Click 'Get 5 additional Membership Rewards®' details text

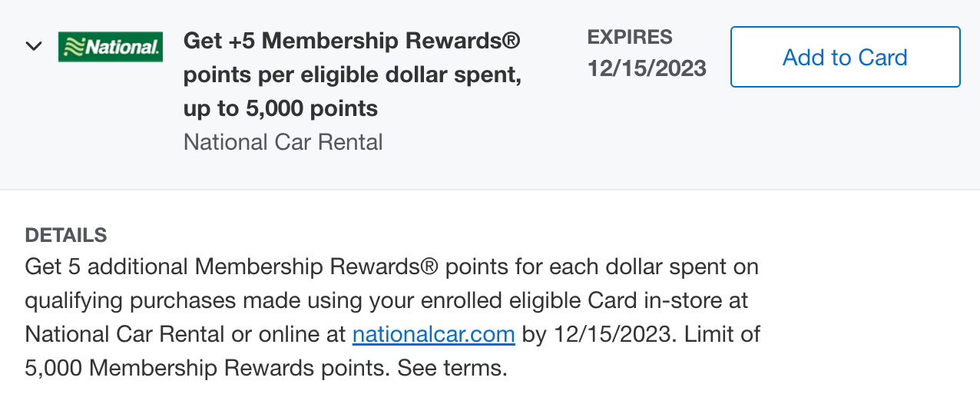[231, 267]
